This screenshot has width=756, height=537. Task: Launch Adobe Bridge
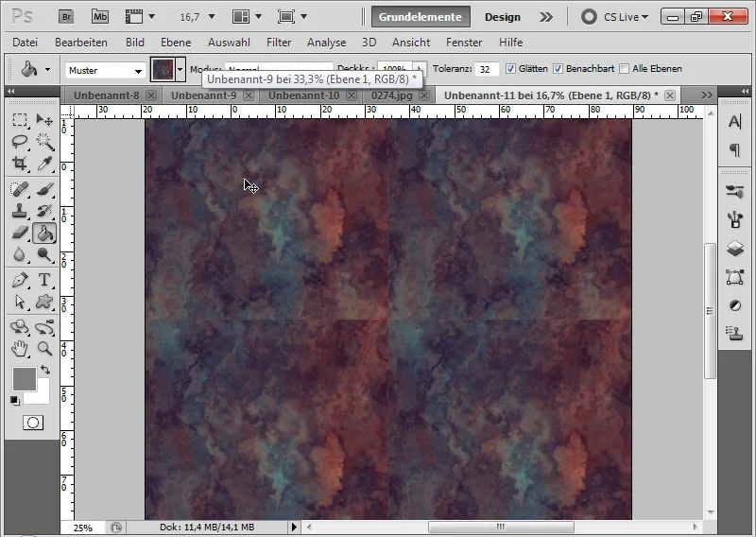(x=66, y=17)
